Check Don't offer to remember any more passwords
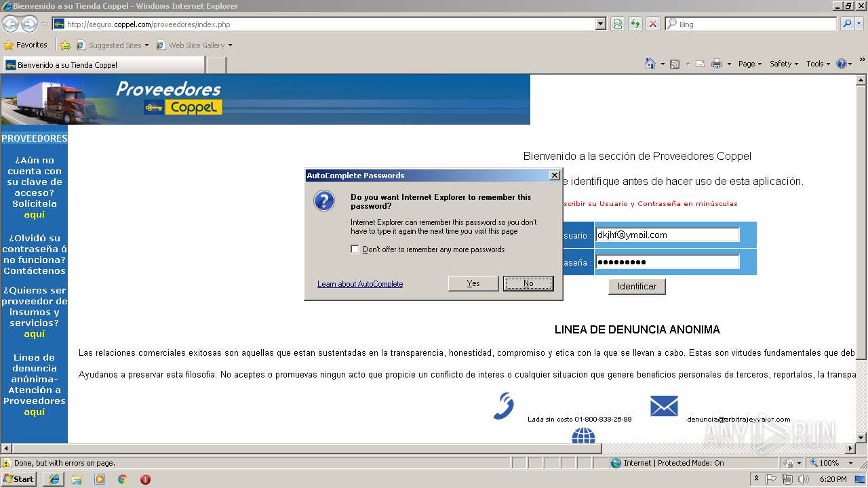 (x=355, y=249)
